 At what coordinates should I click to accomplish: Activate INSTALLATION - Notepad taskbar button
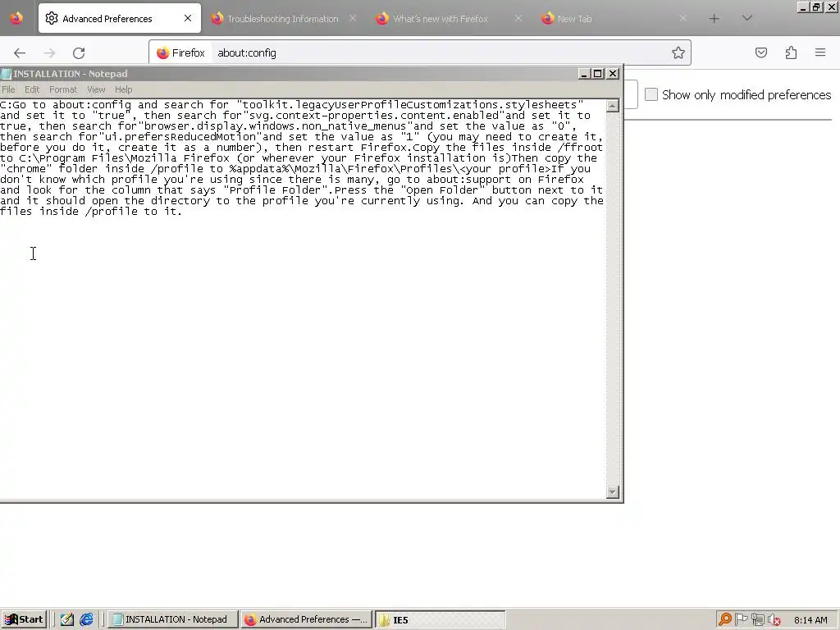click(x=173, y=620)
